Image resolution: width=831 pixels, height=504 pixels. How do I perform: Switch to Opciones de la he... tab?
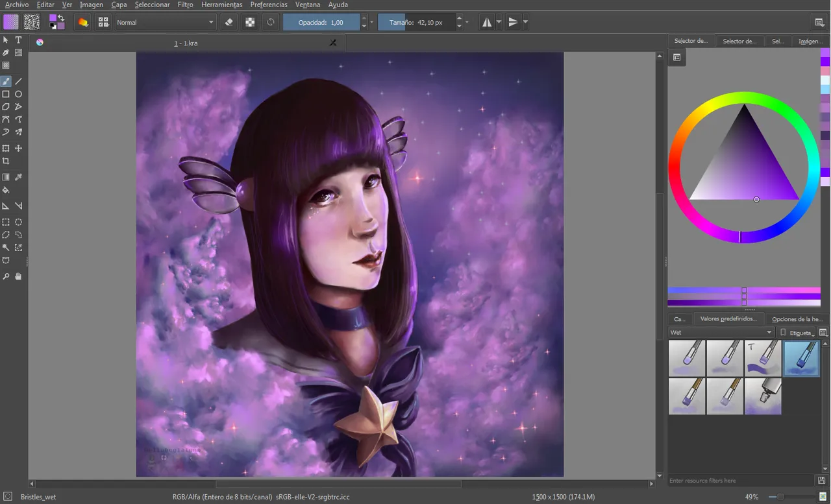pyautogui.click(x=796, y=318)
